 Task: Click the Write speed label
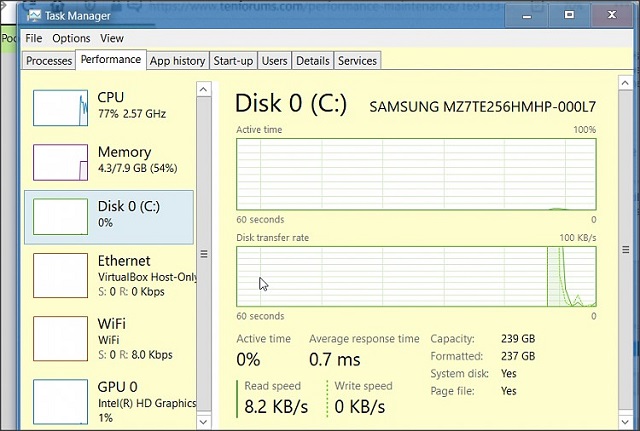pos(363,386)
